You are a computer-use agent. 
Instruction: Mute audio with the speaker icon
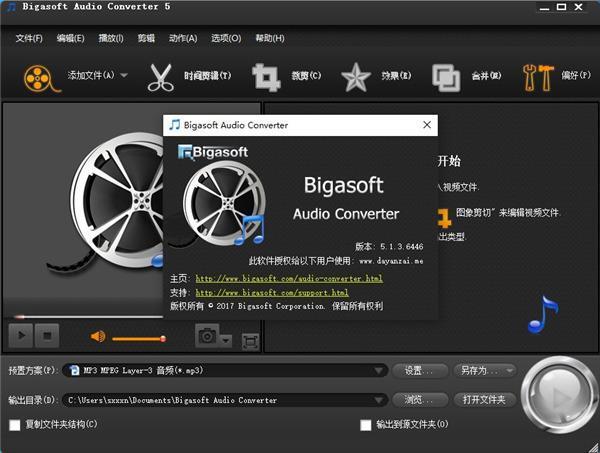coord(98,337)
